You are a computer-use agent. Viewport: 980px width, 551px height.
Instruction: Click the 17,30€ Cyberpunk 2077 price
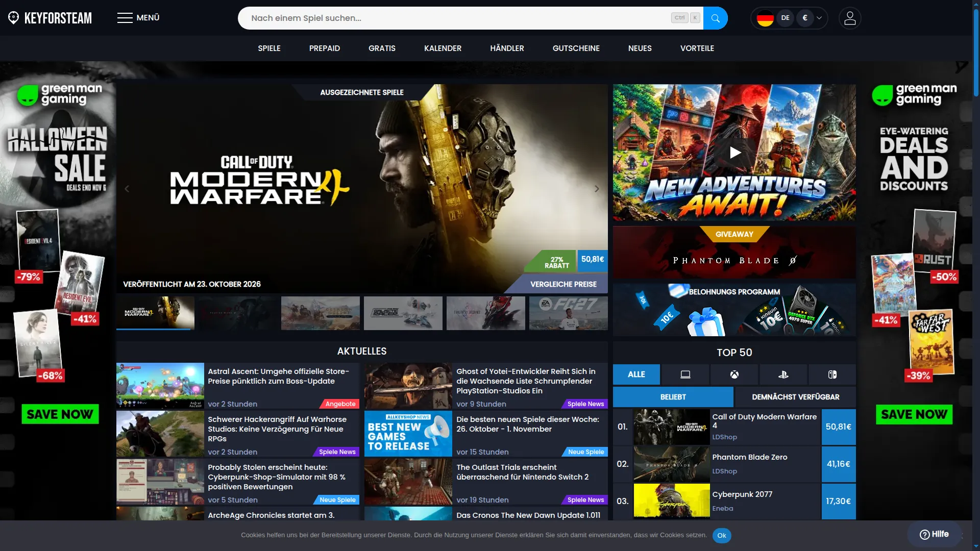(838, 502)
